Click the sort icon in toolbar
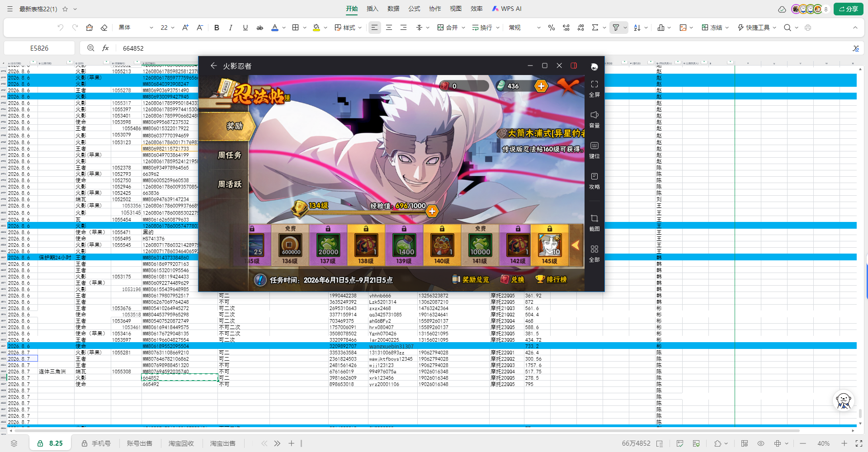 click(x=637, y=28)
